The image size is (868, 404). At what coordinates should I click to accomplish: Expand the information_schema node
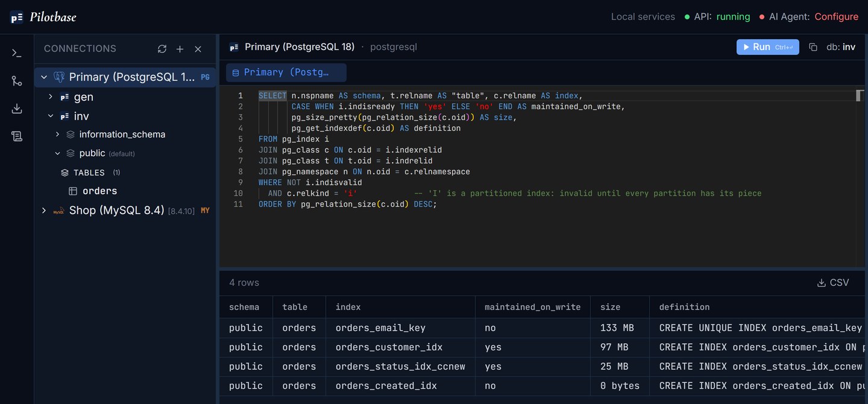point(57,134)
